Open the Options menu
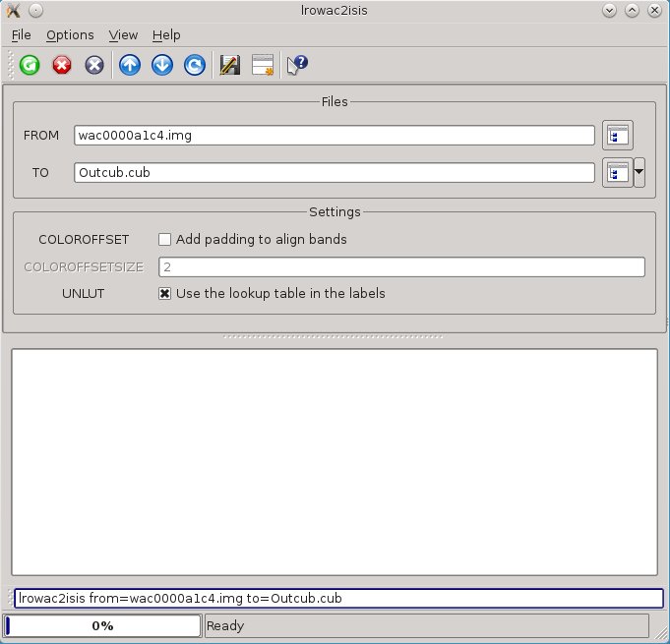 (x=70, y=35)
